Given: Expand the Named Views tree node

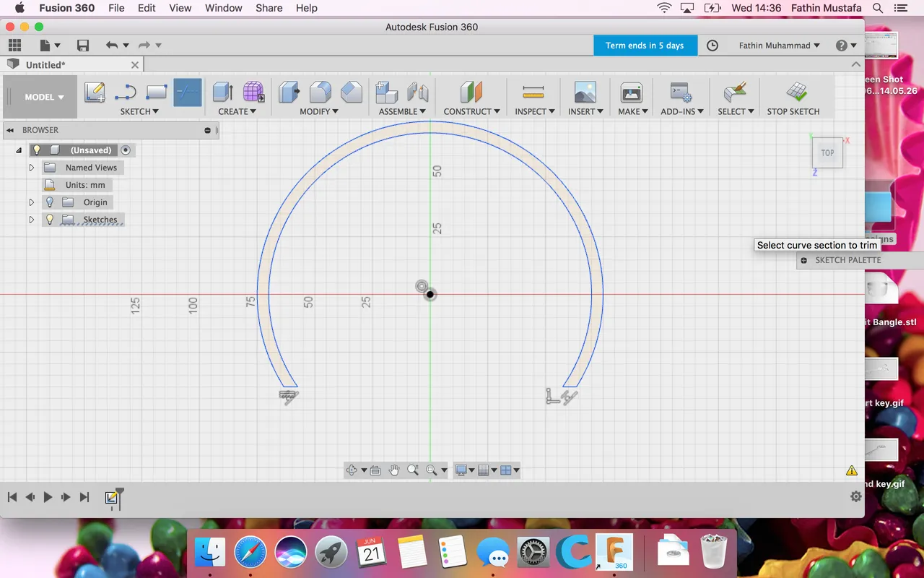Looking at the screenshot, I should (x=31, y=168).
